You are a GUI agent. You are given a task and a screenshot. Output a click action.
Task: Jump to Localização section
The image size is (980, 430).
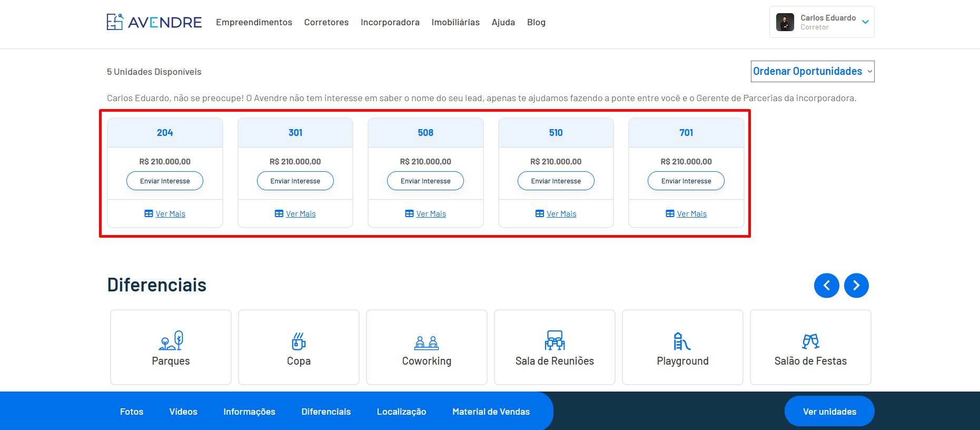pyautogui.click(x=401, y=412)
